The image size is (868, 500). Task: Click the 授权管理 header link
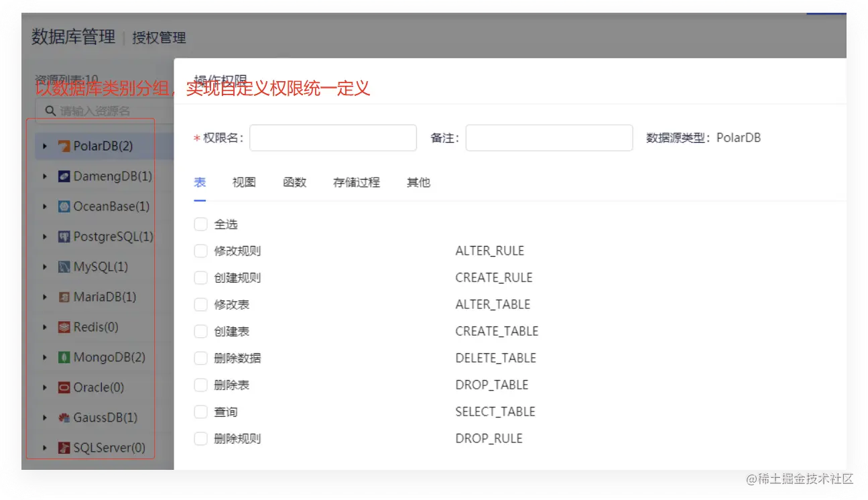point(159,38)
